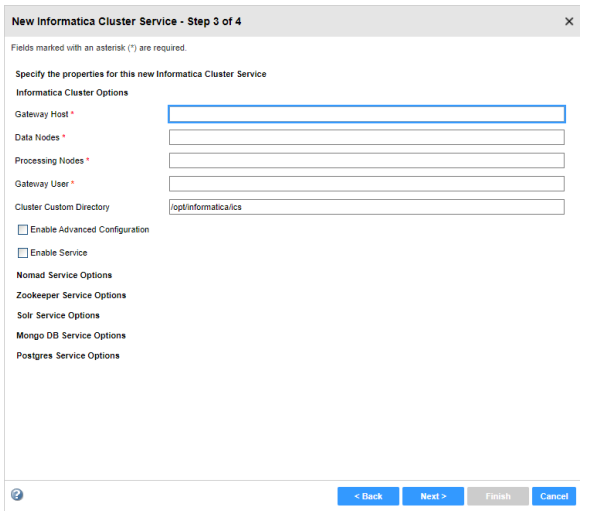Click into the Data Nodes field
Viewport: 601px width, 511px height.
367,137
